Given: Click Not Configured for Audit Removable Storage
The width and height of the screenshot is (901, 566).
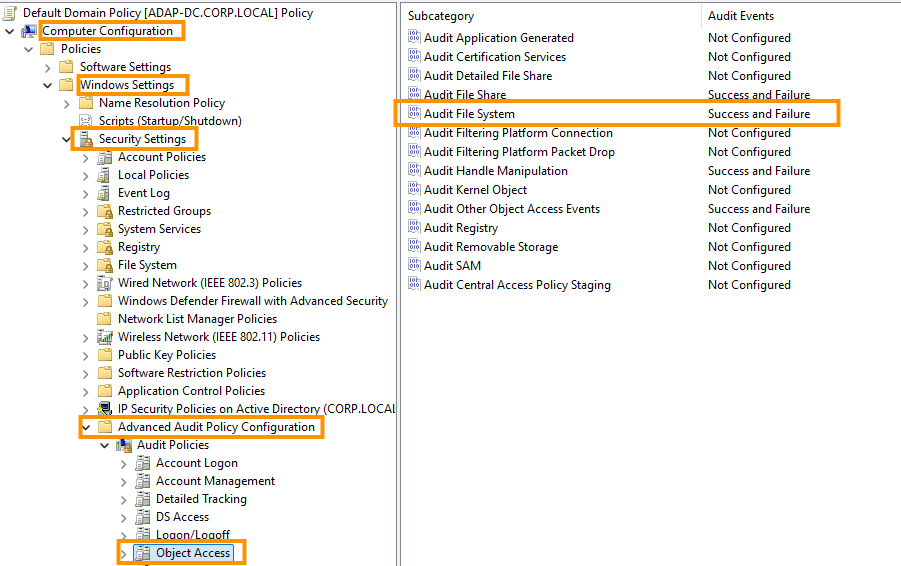Looking at the screenshot, I should pos(749,247).
